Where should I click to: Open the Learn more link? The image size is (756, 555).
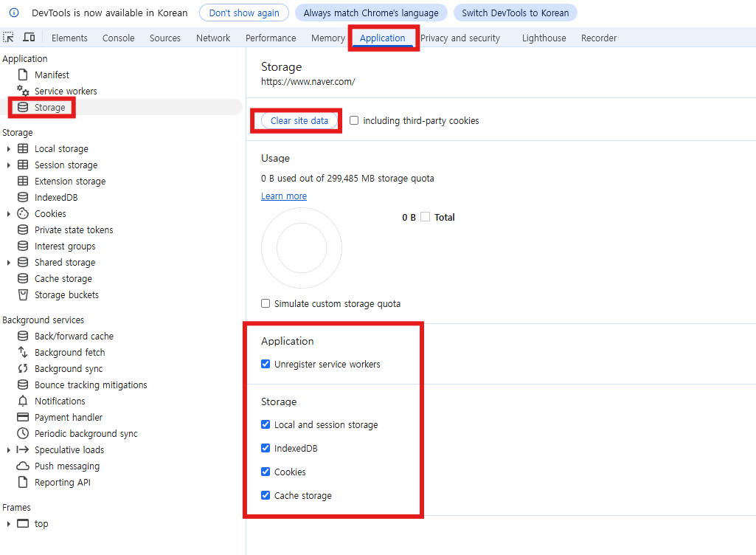(284, 196)
